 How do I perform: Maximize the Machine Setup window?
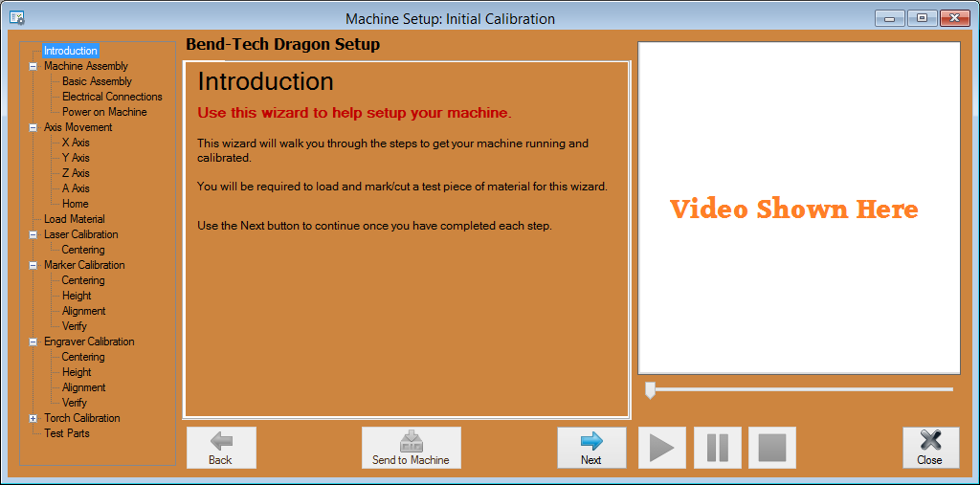click(922, 19)
